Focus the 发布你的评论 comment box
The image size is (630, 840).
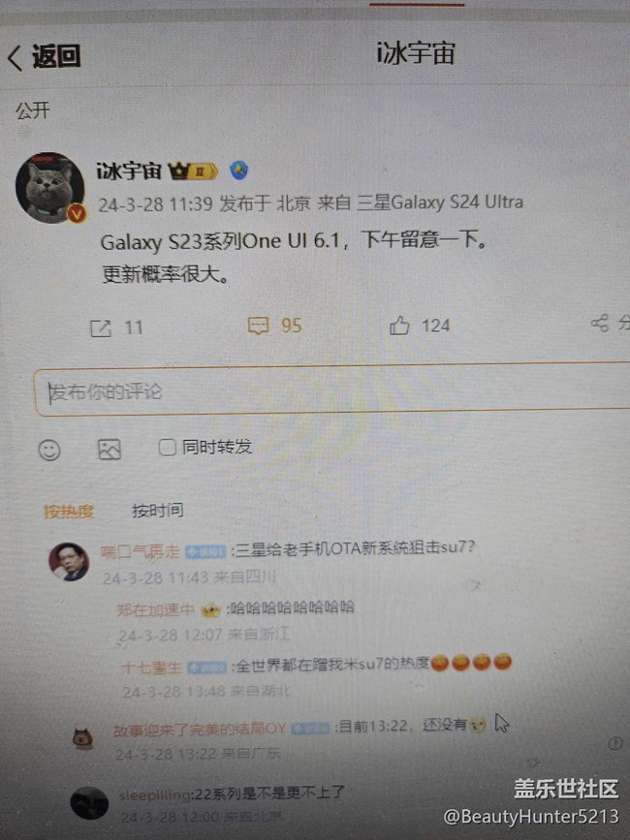click(x=332, y=389)
